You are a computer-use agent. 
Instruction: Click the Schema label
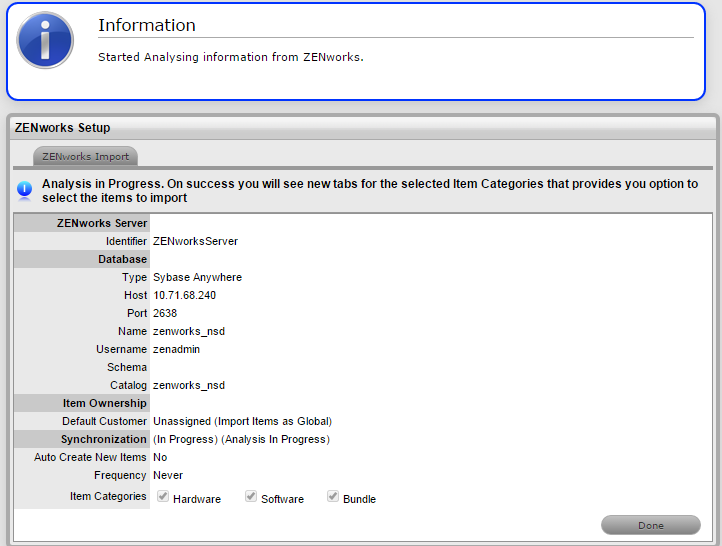point(127,367)
